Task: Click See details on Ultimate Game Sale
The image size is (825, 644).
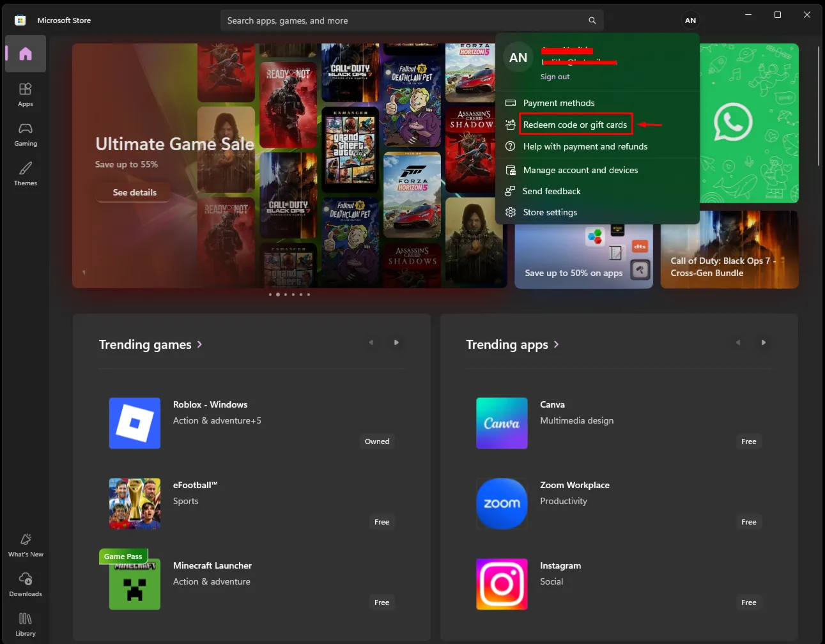Action: pyautogui.click(x=134, y=192)
